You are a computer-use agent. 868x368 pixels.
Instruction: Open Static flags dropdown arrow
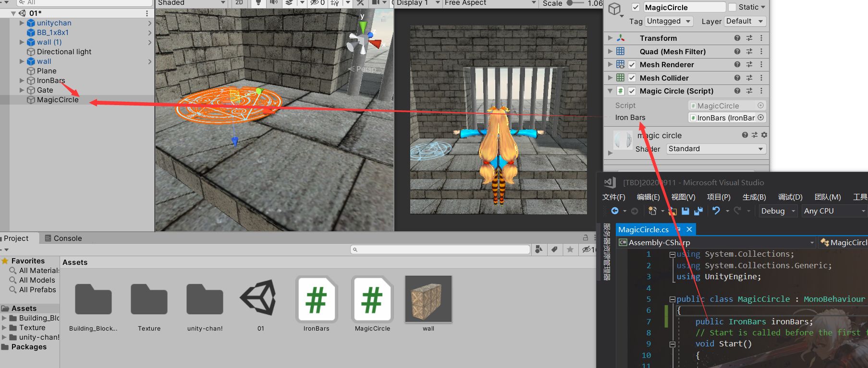tap(763, 7)
